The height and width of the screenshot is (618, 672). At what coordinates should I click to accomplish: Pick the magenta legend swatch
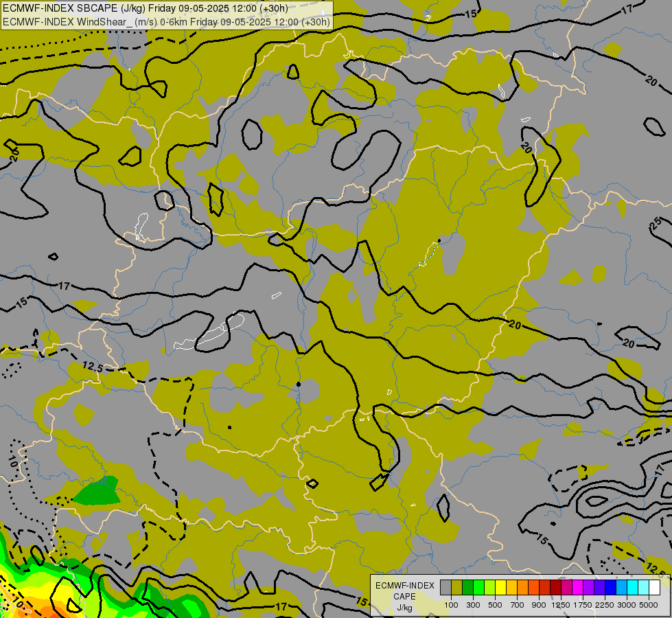[578, 588]
